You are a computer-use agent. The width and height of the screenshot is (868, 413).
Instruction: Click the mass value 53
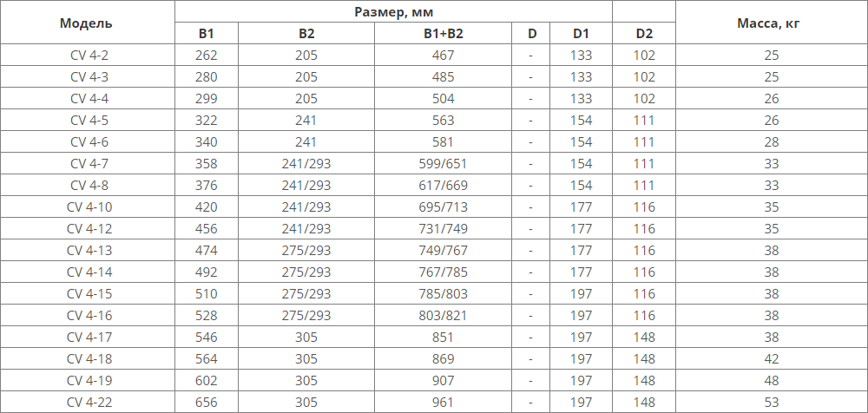[x=772, y=403]
